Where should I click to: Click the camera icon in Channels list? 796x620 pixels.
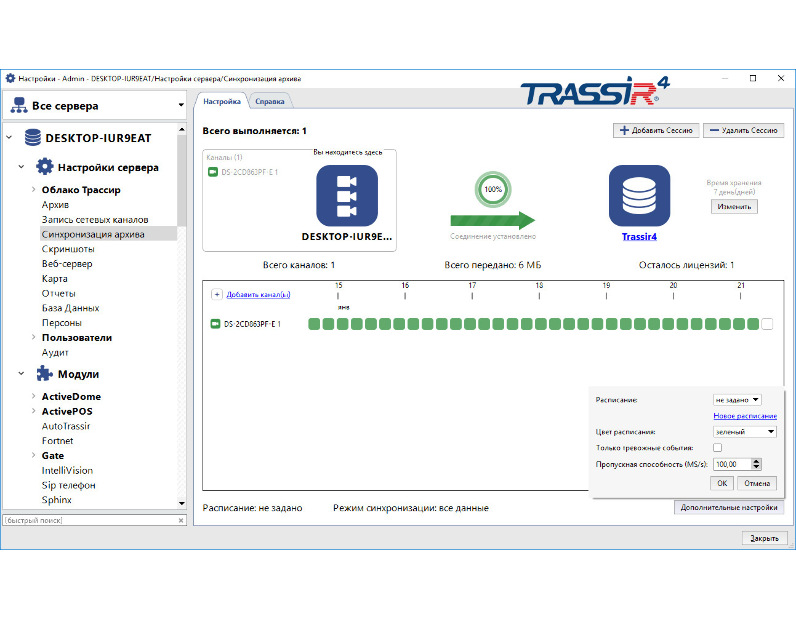click(213, 172)
